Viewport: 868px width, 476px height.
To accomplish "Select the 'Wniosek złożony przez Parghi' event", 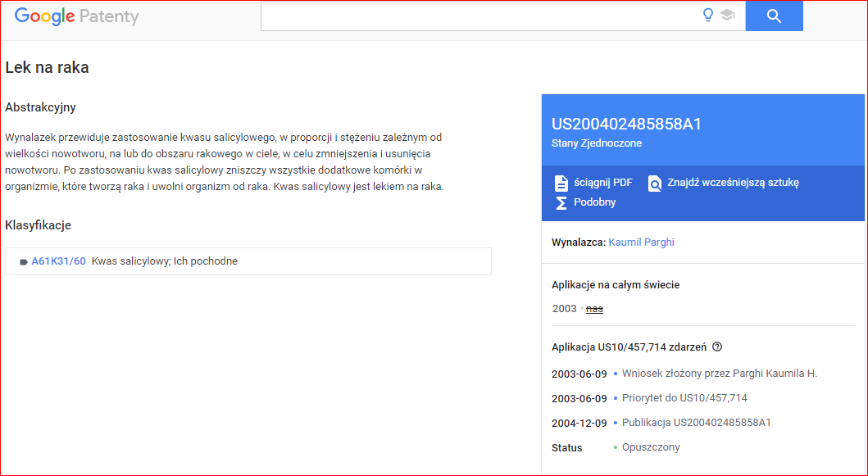I will pos(719,374).
